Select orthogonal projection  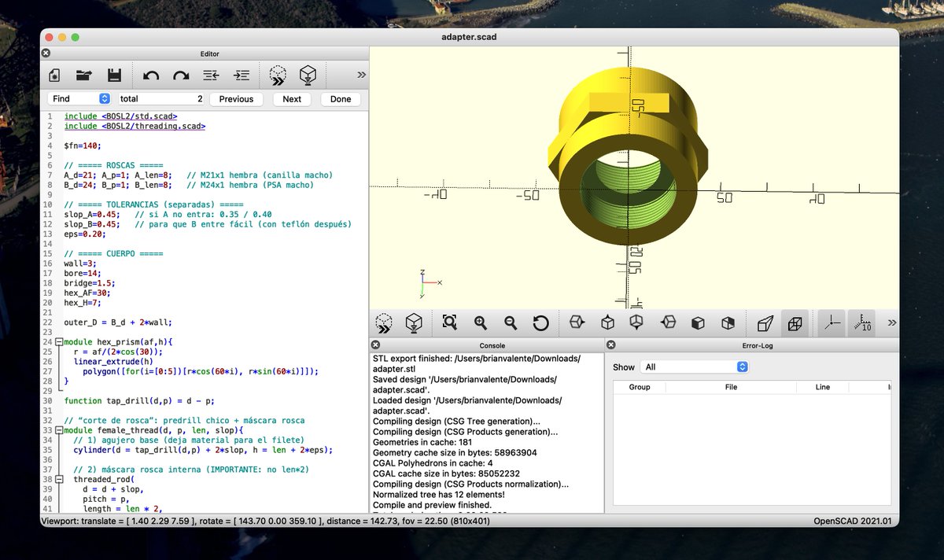pyautogui.click(x=795, y=322)
